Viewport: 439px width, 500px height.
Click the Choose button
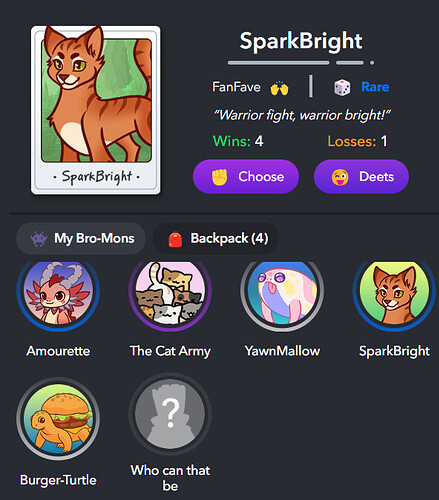(246, 177)
